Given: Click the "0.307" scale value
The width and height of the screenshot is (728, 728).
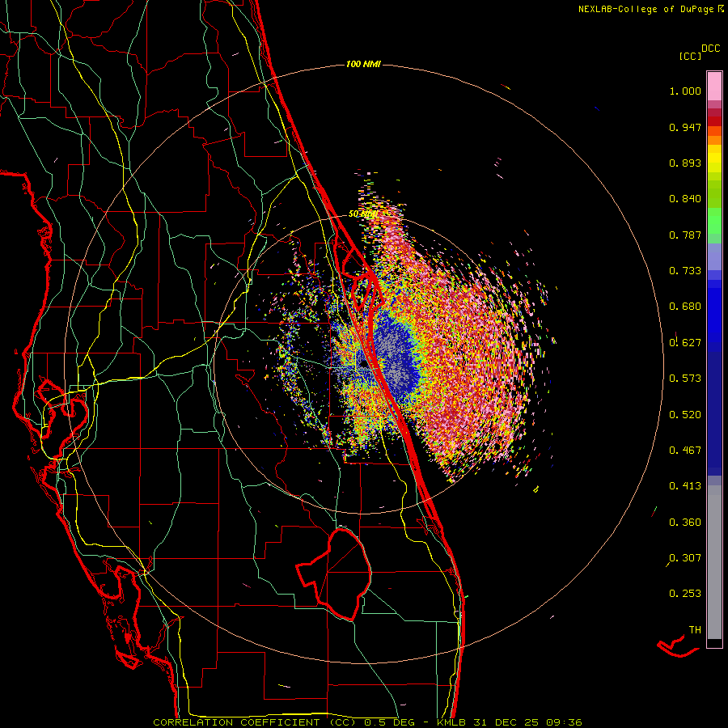Looking at the screenshot, I should click(685, 558).
